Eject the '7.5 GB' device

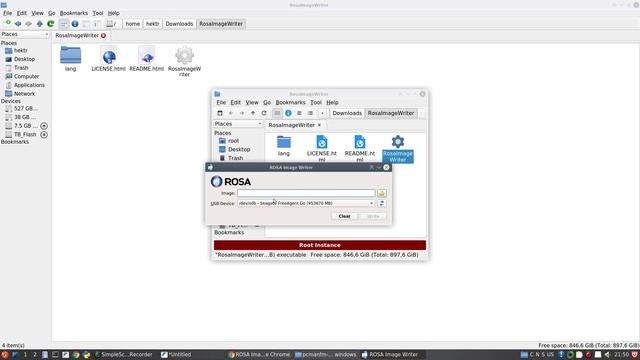tap(44, 126)
